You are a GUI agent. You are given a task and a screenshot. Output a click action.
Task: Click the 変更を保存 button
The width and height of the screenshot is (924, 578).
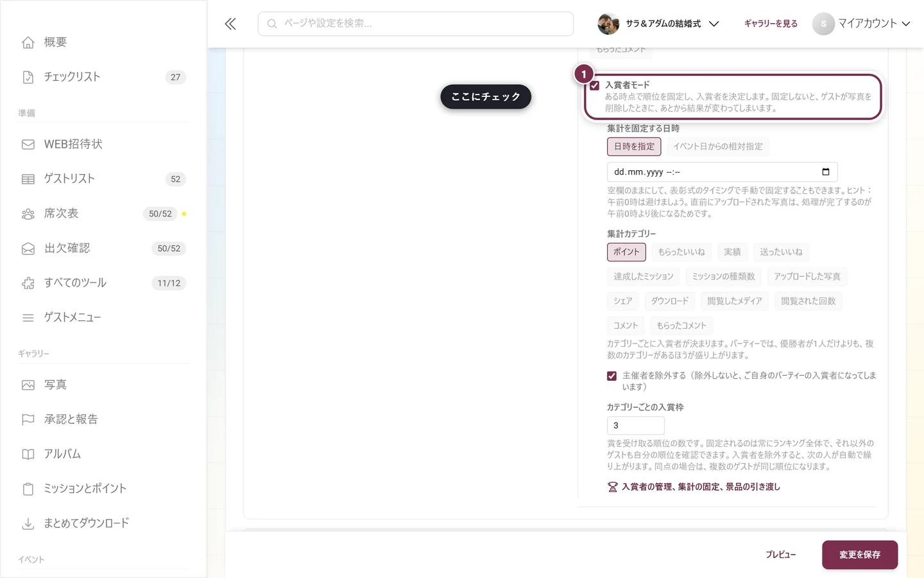(860, 555)
